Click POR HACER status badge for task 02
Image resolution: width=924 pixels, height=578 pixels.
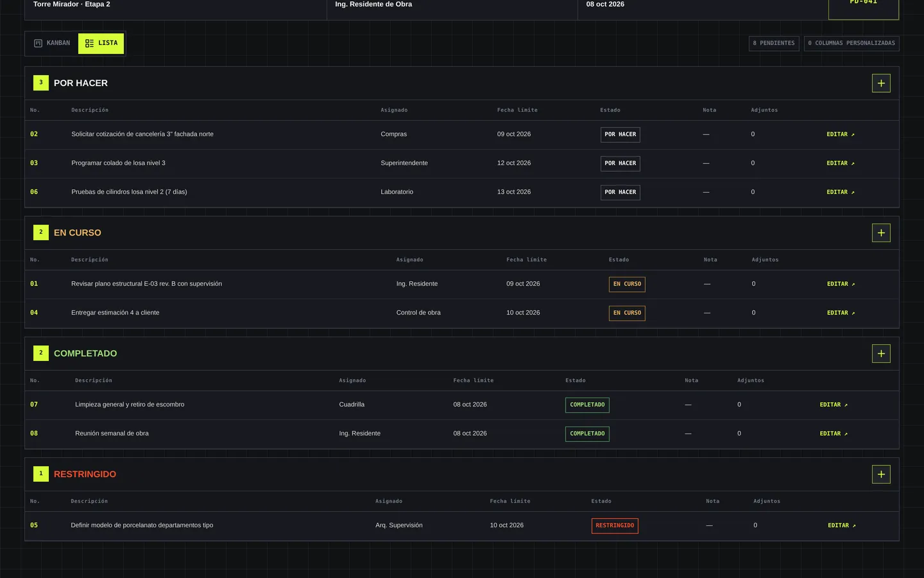[x=620, y=135]
